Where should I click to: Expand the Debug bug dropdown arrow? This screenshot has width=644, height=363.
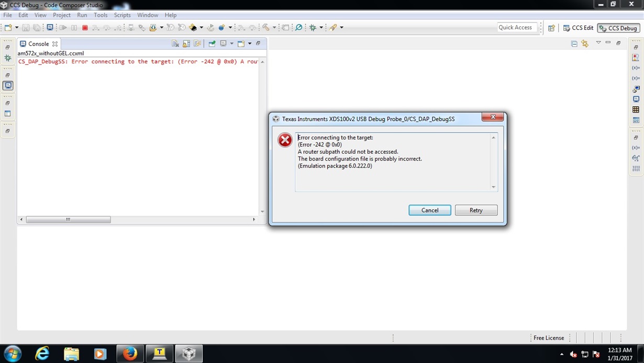[x=321, y=27]
